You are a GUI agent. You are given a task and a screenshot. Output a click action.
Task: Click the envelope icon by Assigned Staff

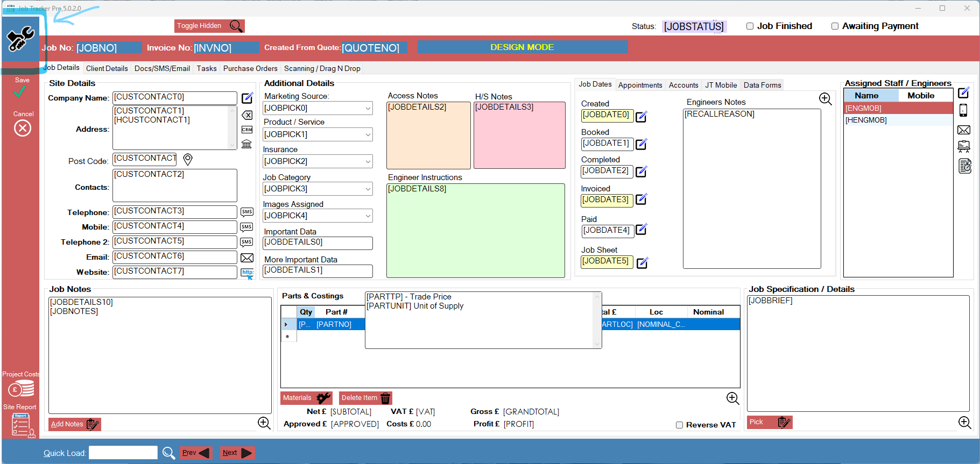[x=964, y=130]
